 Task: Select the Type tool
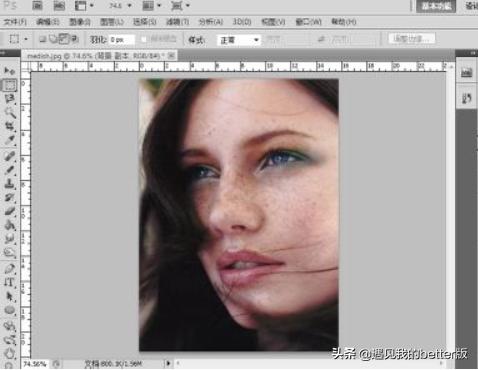pos(9,282)
